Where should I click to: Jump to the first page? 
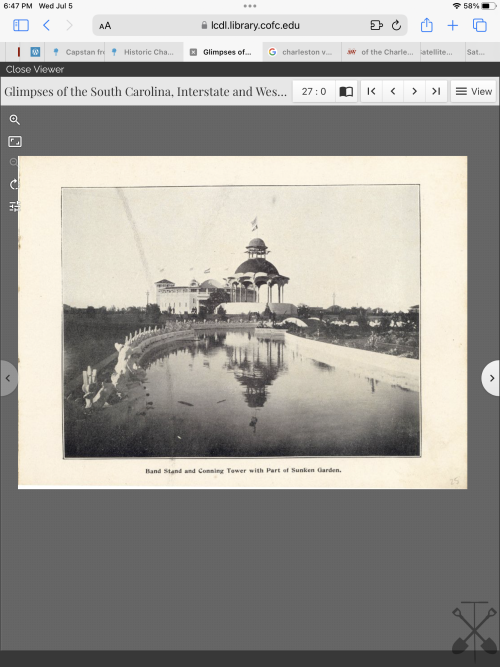point(371,91)
